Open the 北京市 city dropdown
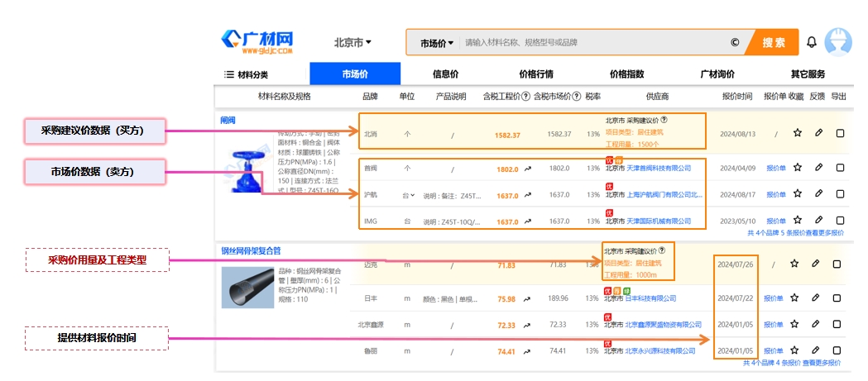This screenshot has height=381, width=868. [x=352, y=42]
